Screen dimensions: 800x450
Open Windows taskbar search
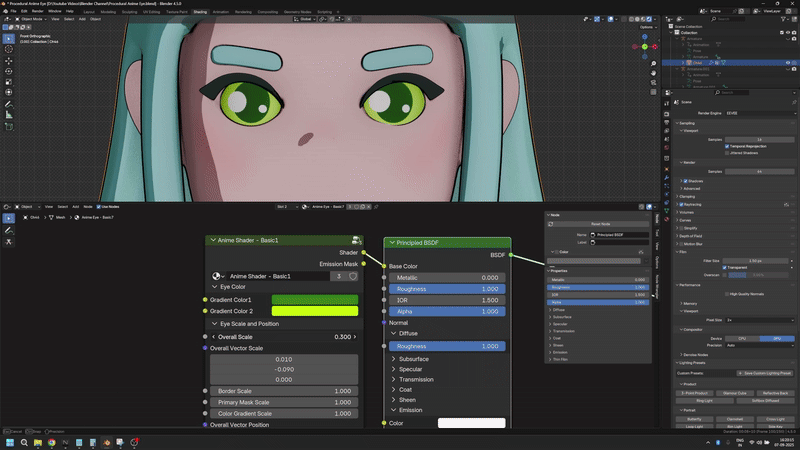(x=24, y=442)
